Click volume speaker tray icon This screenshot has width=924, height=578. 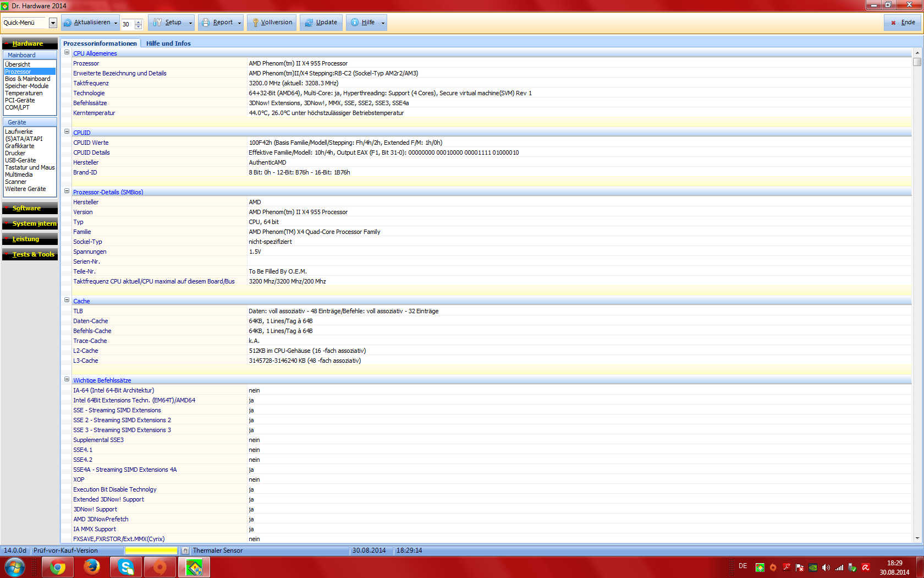point(826,568)
